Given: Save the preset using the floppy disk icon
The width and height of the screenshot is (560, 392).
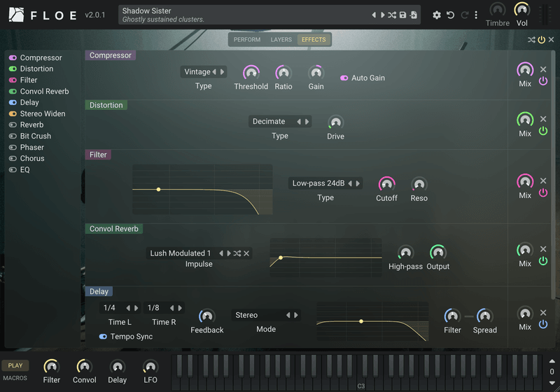Looking at the screenshot, I should (x=402, y=15).
